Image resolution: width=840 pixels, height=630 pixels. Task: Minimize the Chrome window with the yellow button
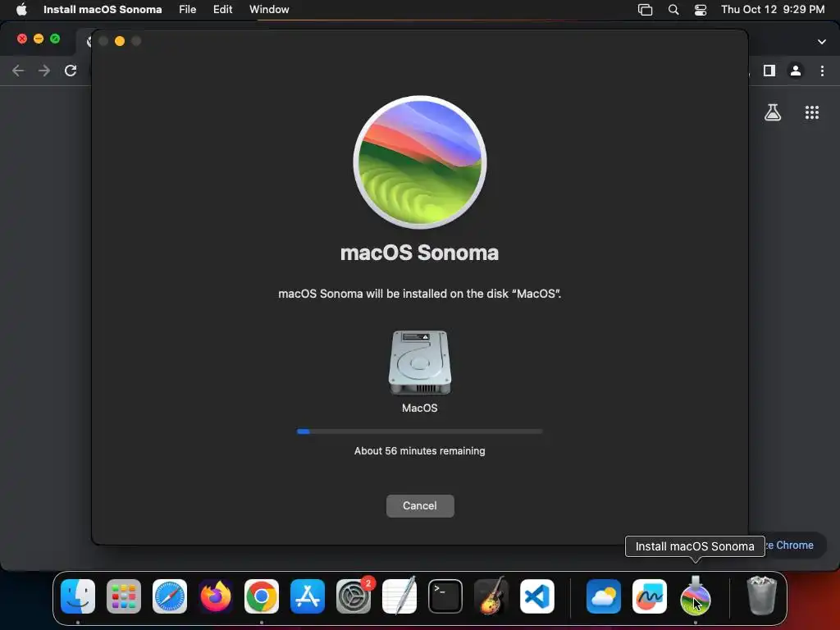(x=39, y=39)
